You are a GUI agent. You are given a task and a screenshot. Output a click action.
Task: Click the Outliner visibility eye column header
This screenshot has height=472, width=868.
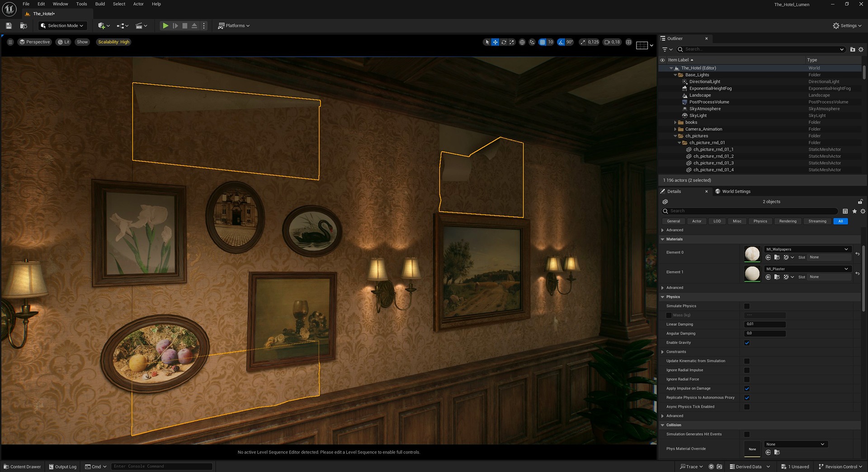pos(662,60)
